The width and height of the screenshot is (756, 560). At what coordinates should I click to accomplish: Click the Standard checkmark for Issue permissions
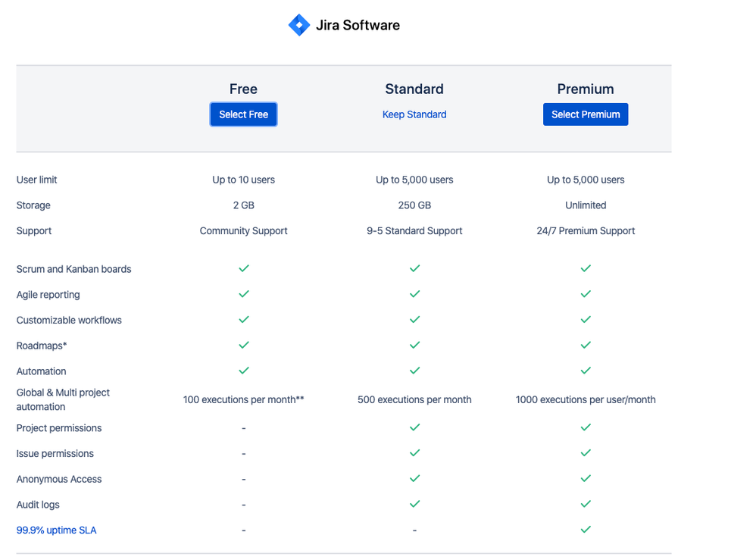coord(414,453)
